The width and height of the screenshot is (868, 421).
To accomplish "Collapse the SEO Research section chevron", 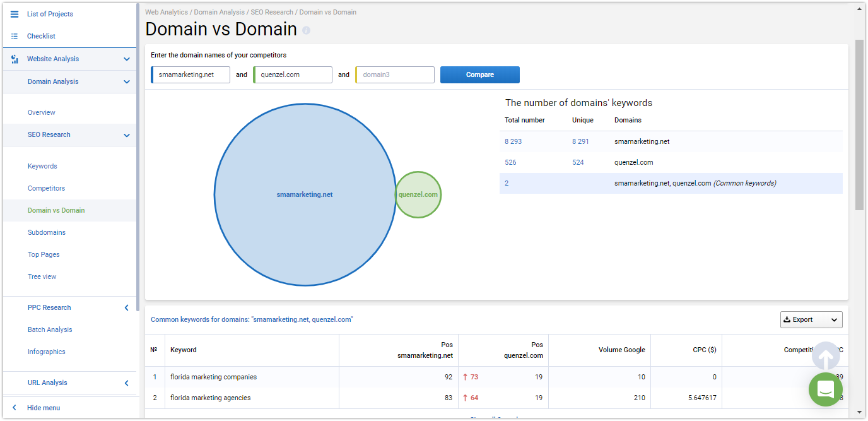I will (127, 135).
